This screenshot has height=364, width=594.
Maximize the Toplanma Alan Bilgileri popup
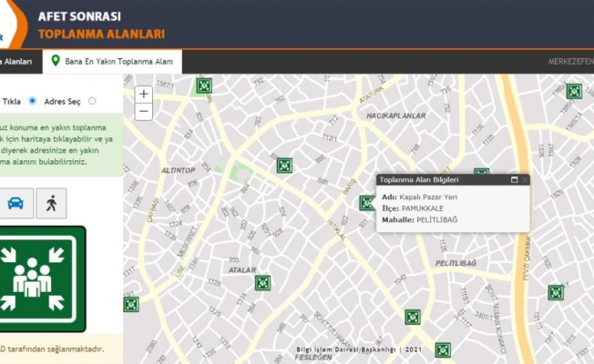tap(515, 180)
